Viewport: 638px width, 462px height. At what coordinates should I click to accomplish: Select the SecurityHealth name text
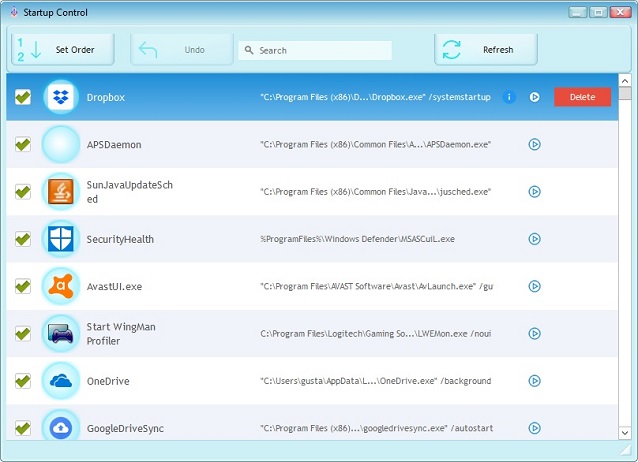click(x=120, y=239)
